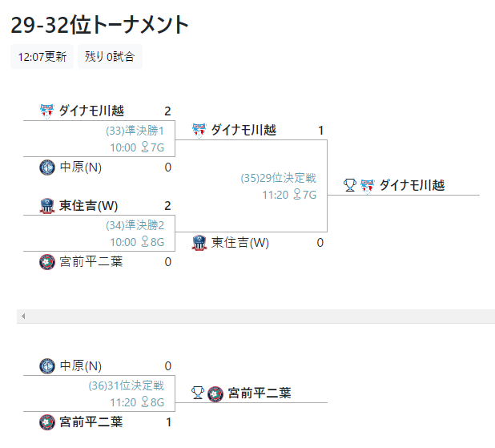Click the 中原(N) team crest in semifinal 1
495x448 pixels.
46,167
